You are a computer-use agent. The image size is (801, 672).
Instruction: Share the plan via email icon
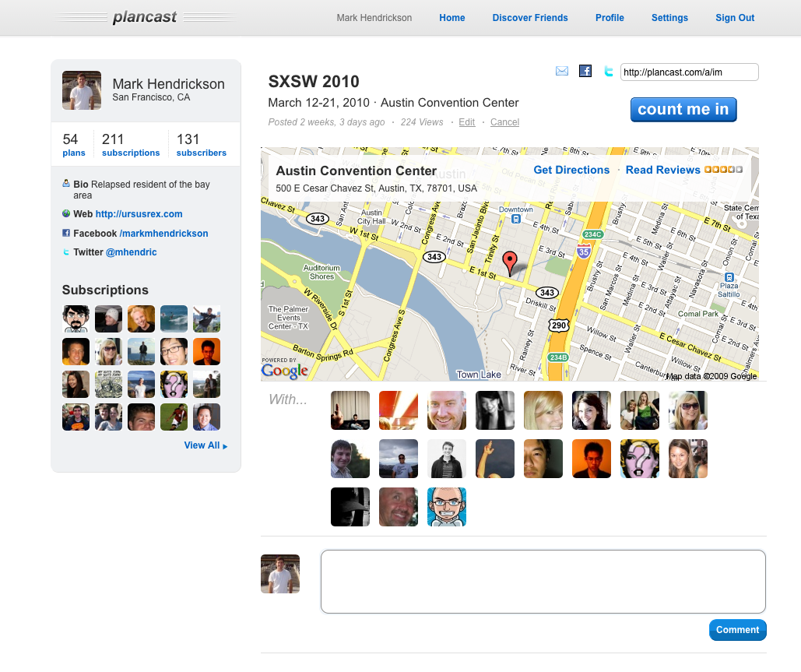click(x=562, y=71)
